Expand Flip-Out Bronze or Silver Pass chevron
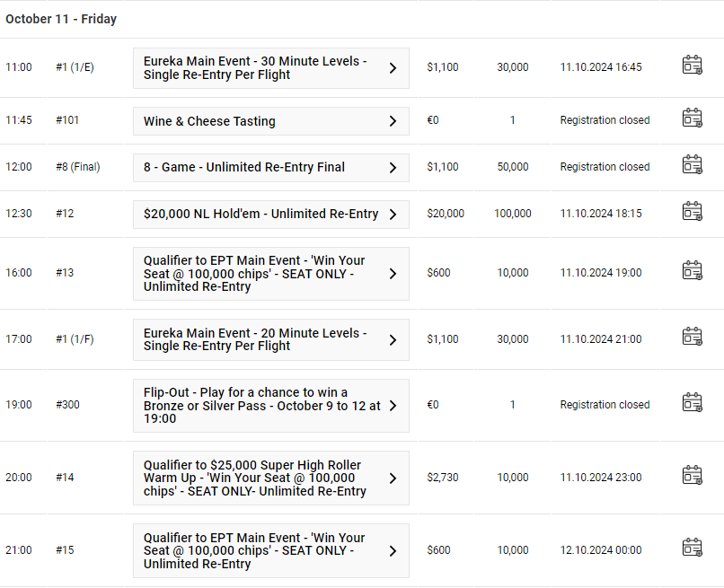 (x=393, y=406)
